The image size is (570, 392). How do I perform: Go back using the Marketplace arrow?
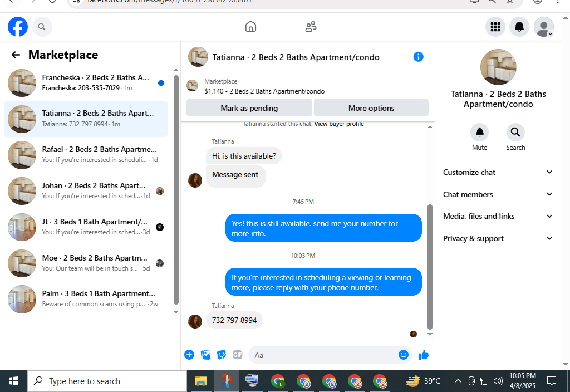pyautogui.click(x=16, y=55)
